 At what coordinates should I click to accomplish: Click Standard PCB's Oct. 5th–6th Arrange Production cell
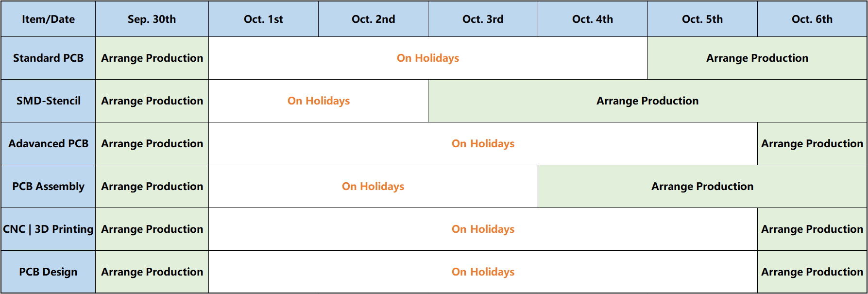coord(757,58)
